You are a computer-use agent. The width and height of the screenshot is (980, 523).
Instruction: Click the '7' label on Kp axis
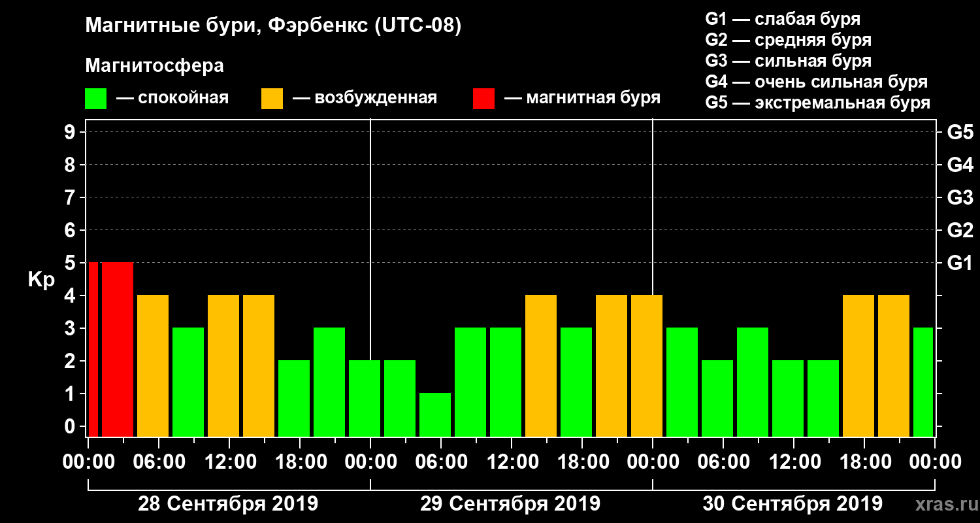pos(71,197)
